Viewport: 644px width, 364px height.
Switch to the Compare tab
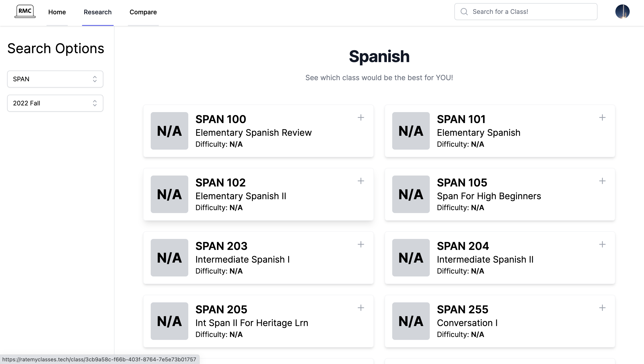coord(143,12)
